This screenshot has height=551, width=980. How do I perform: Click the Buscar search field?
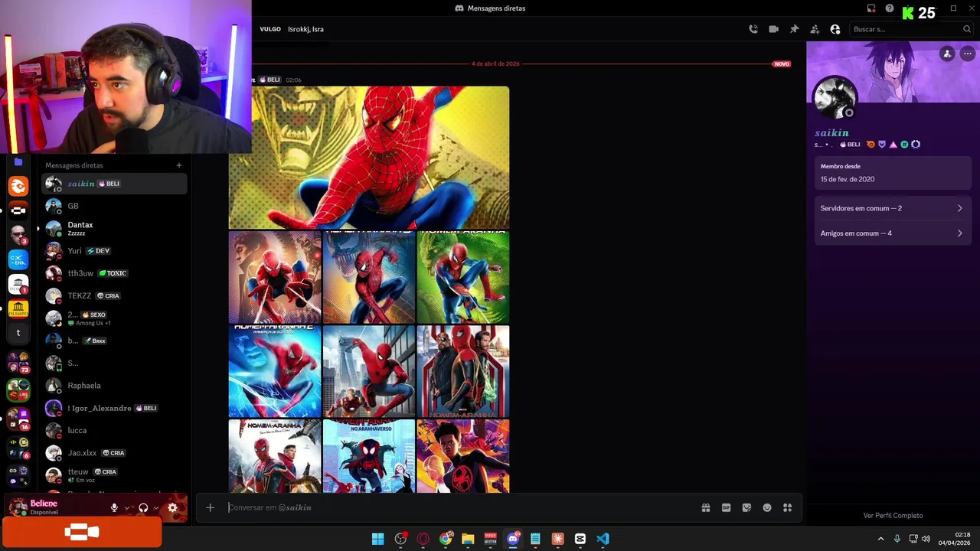point(911,29)
